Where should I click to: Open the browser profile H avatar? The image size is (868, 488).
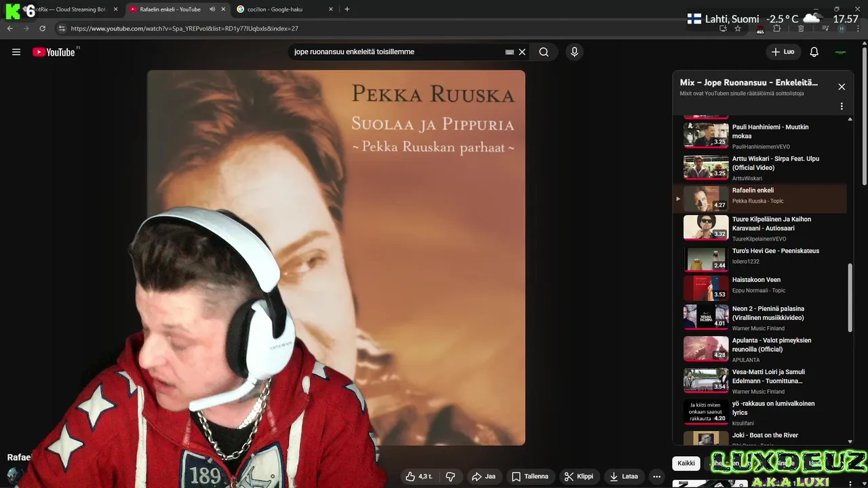point(842,28)
